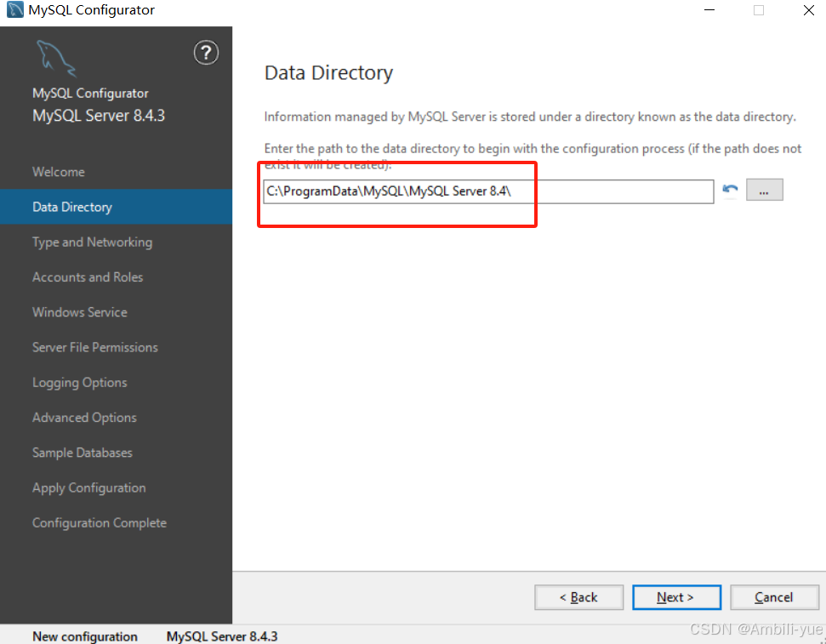Open Accounts and Roles step
826x644 pixels.
pyautogui.click(x=88, y=277)
